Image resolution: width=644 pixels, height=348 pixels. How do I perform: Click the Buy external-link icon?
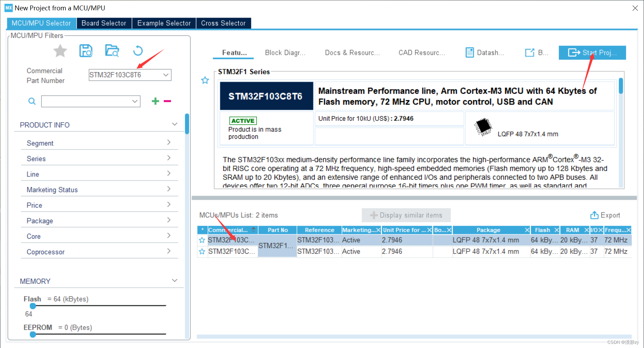click(530, 52)
